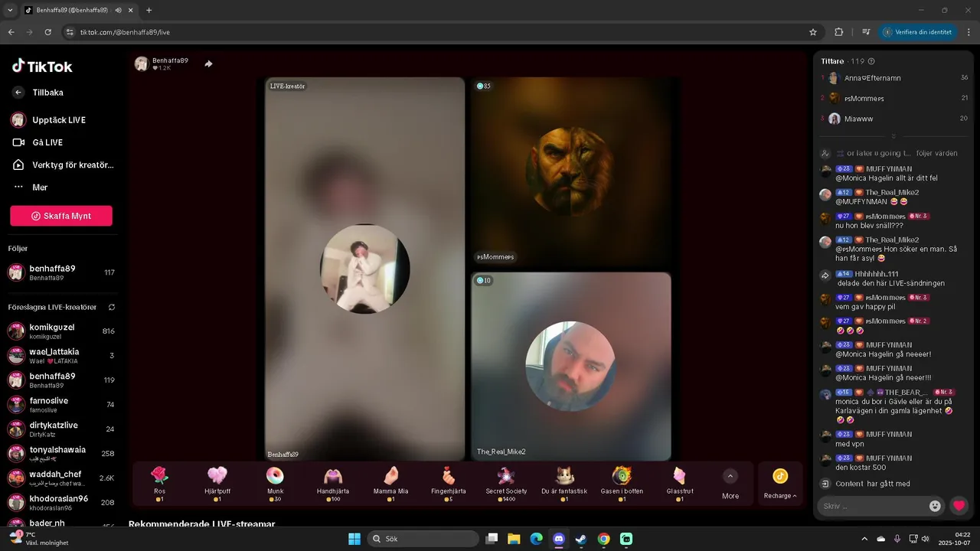The height and width of the screenshot is (551, 980).
Task: Send the Glasstrut gift
Action: point(680,483)
